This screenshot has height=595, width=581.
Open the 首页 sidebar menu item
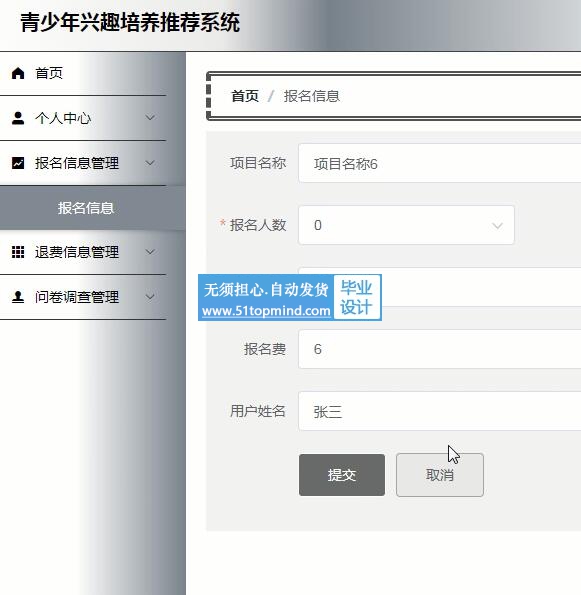tap(83, 73)
